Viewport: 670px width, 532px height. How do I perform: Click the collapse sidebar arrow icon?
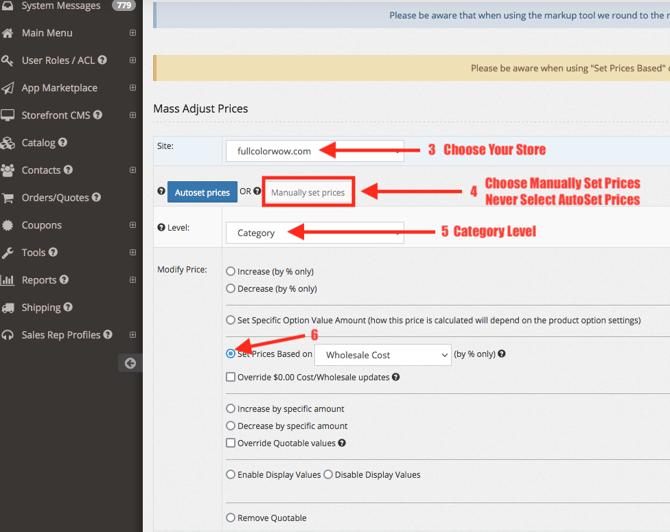(130, 363)
